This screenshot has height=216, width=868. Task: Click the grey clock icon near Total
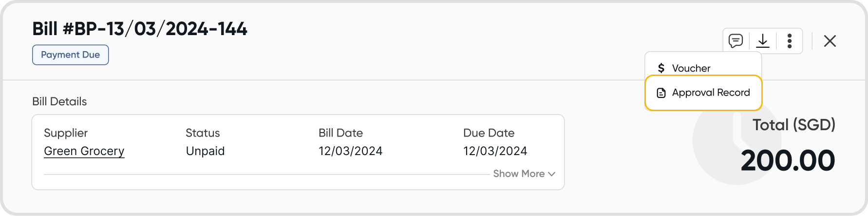(x=721, y=146)
